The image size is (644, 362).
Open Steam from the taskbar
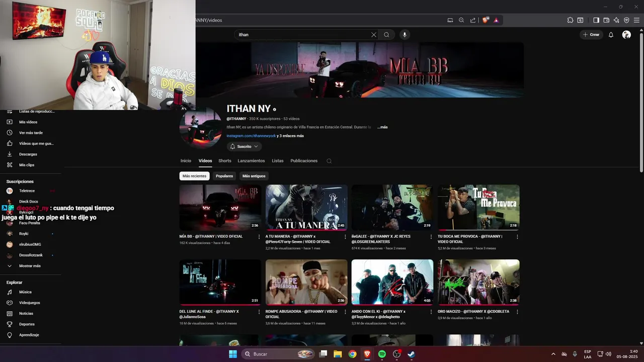pos(411,354)
